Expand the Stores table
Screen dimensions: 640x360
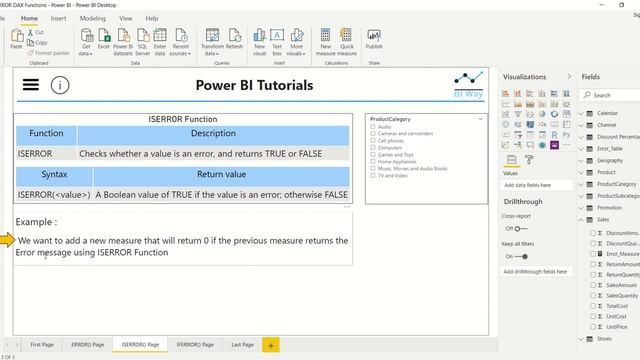coord(581,339)
